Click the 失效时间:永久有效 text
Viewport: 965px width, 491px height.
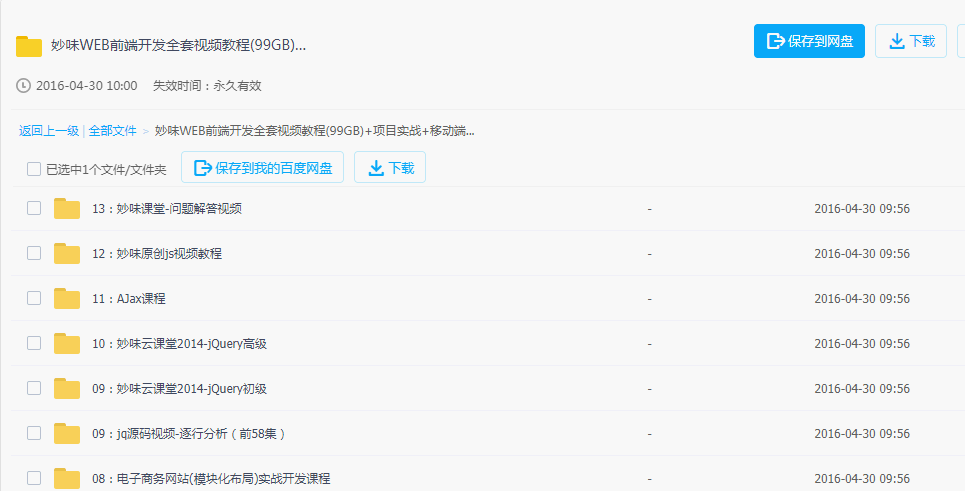click(207, 86)
